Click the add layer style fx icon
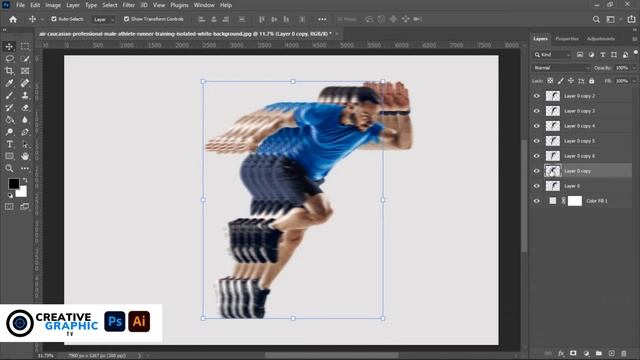The image size is (640, 360). pyautogui.click(x=561, y=353)
